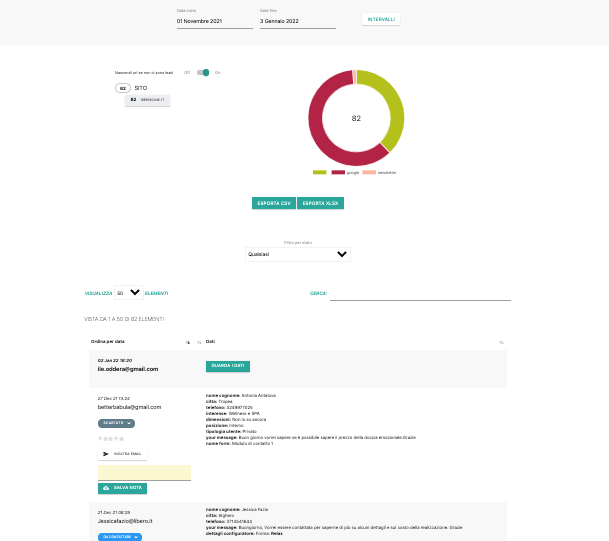
Task: Click the yellow-green legend swatch under the chart
Action: [x=320, y=172]
